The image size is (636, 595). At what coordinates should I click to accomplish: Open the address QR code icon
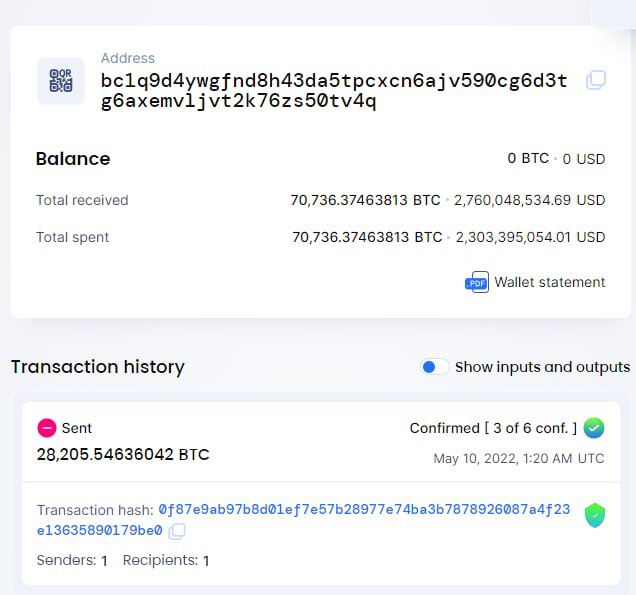(x=61, y=81)
